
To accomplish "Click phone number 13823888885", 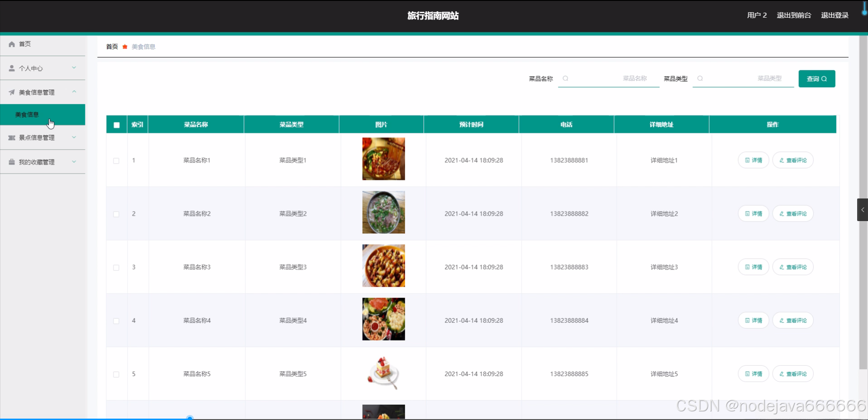I will (569, 373).
